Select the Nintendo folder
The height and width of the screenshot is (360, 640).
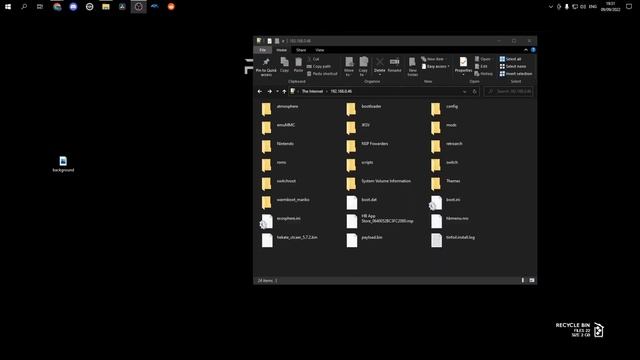[x=278, y=146]
